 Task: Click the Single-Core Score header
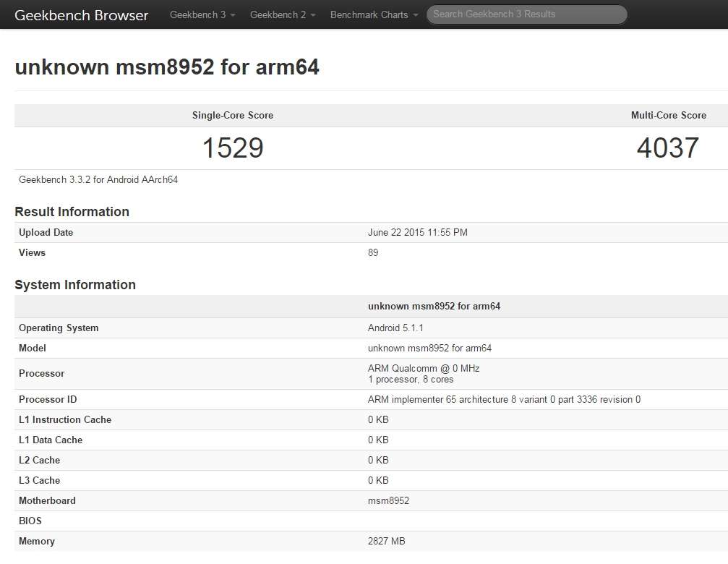point(233,115)
